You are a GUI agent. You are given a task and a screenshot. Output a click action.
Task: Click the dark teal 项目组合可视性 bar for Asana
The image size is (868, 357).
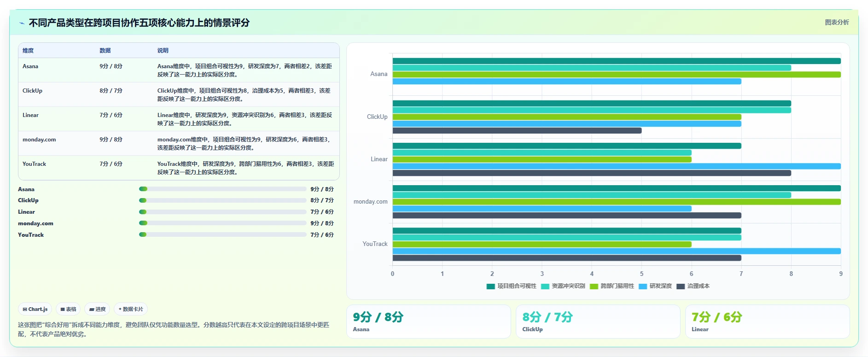tap(617, 61)
